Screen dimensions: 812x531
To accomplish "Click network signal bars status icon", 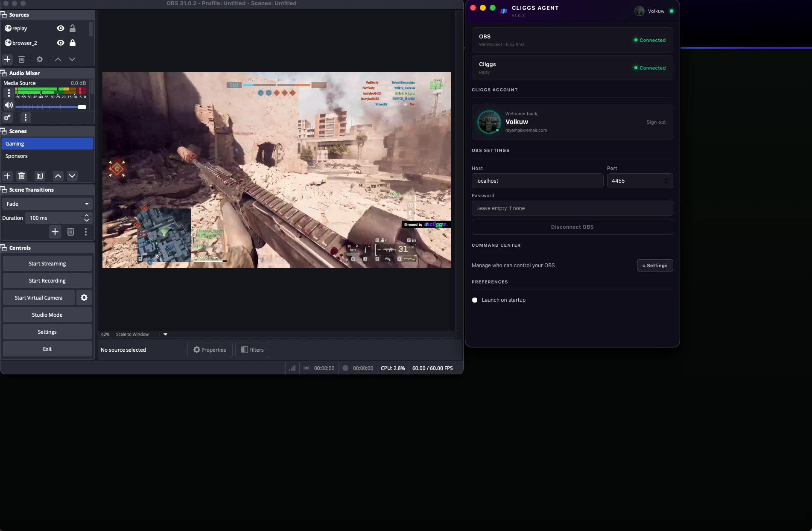I will (292, 368).
